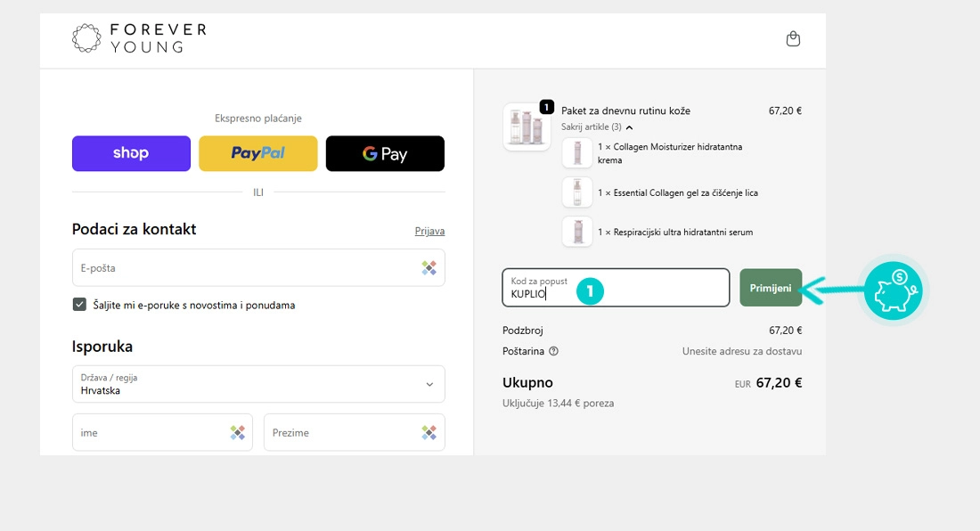Click the Prezime surname input field

coord(339,432)
